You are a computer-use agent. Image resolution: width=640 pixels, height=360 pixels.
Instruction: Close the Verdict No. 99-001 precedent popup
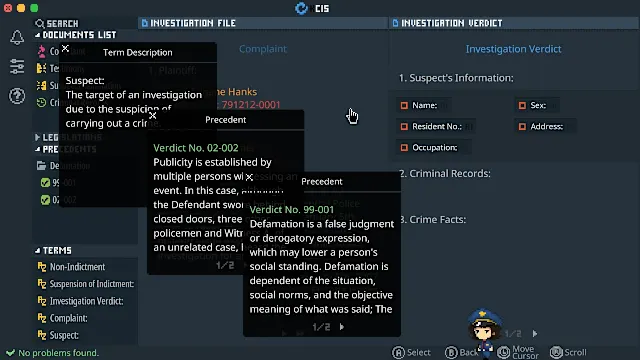pos(249,177)
